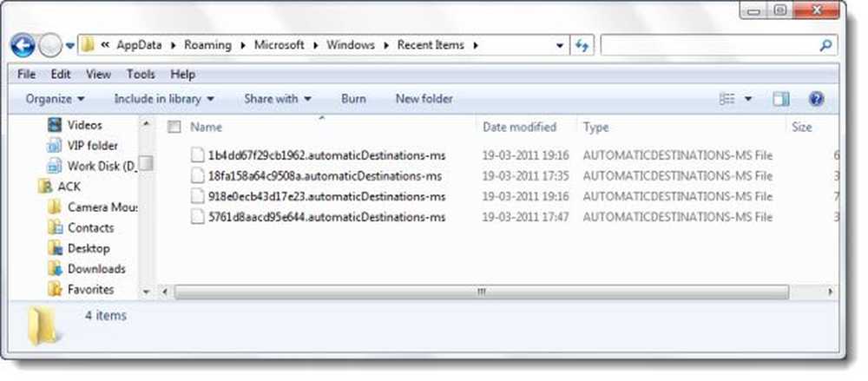
Task: Click the horizontal scrollbar thumb
Action: [x=480, y=292]
